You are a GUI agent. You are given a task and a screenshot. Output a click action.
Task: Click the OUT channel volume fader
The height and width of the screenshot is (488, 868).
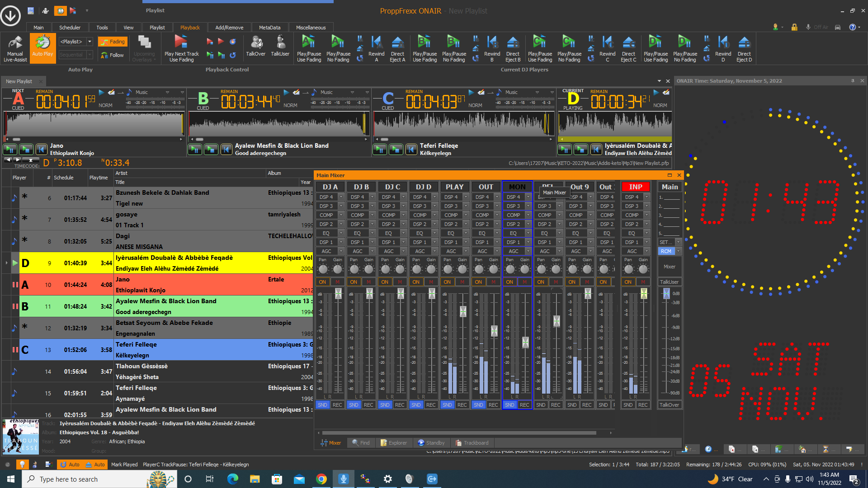click(x=494, y=331)
